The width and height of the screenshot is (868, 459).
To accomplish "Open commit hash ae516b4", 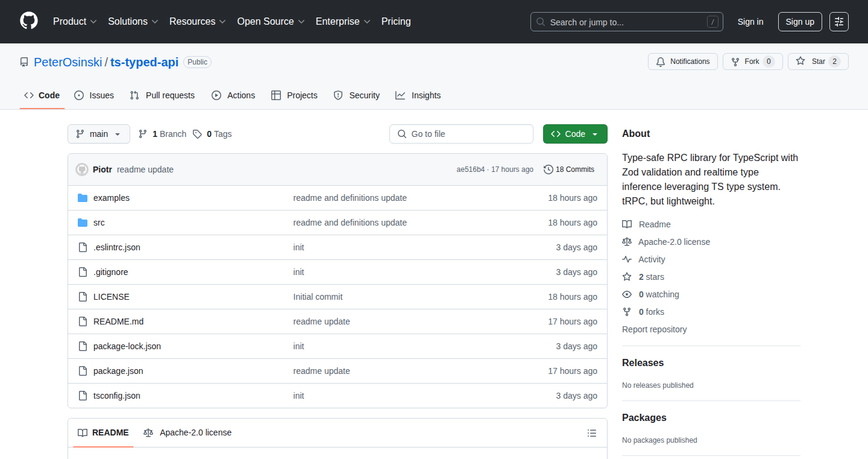I will coord(471,169).
